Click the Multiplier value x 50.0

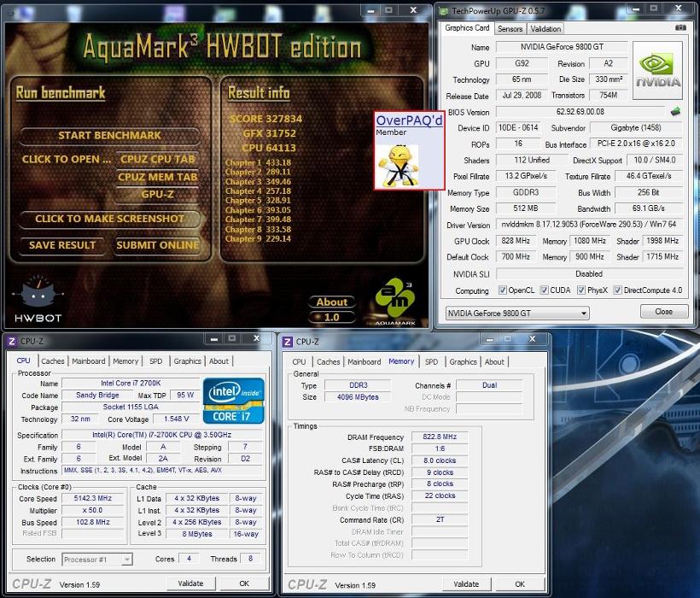(x=93, y=510)
